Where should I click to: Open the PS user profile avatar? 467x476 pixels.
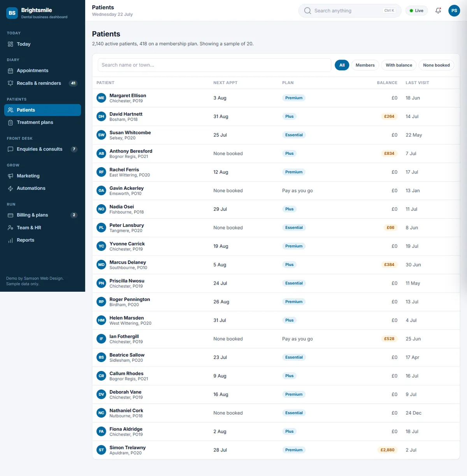(454, 10)
